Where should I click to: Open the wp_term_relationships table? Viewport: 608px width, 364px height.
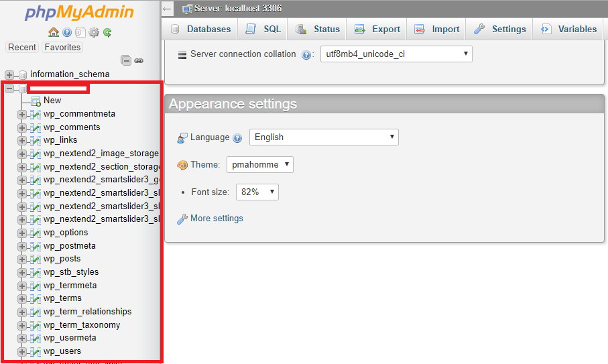point(87,312)
